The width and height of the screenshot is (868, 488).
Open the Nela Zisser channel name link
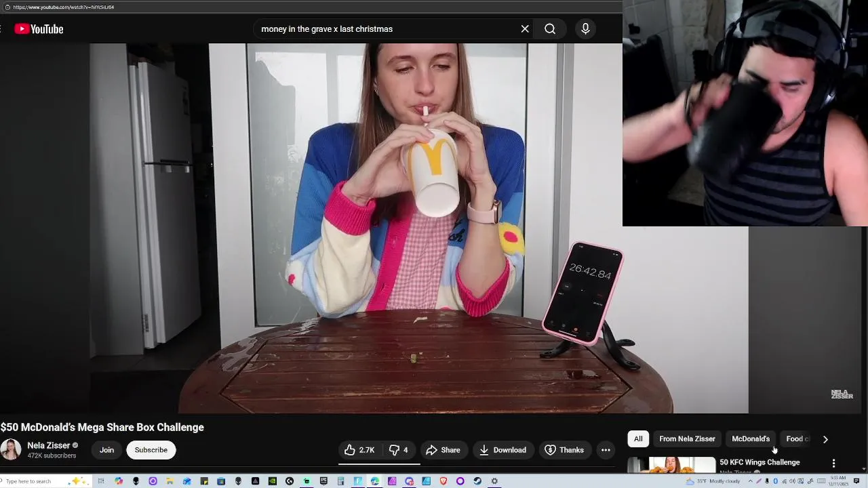(49, 445)
